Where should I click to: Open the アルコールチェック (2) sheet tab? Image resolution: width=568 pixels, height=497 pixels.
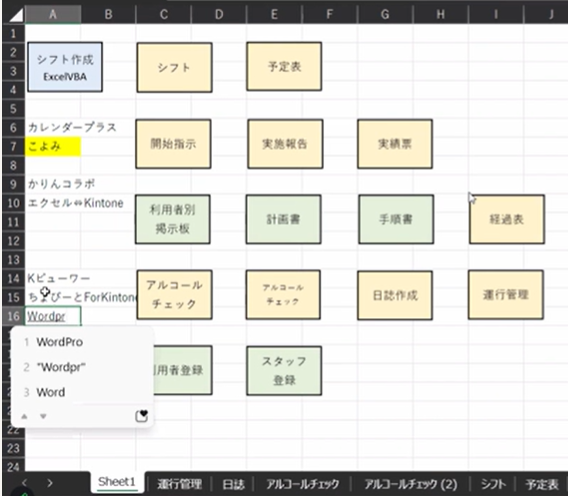[411, 484]
